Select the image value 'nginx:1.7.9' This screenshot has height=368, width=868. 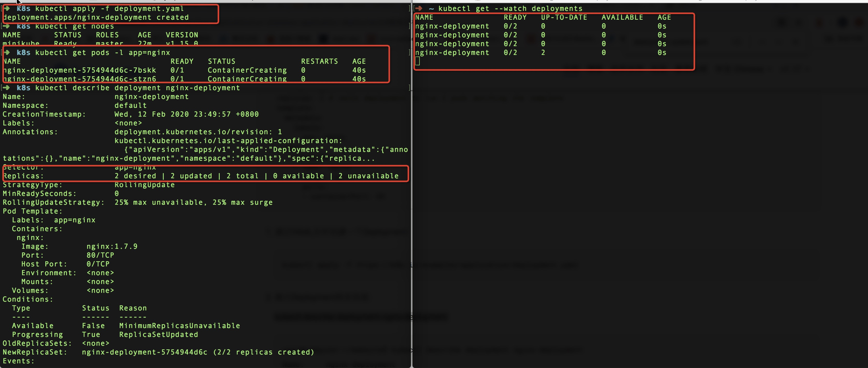(x=112, y=246)
